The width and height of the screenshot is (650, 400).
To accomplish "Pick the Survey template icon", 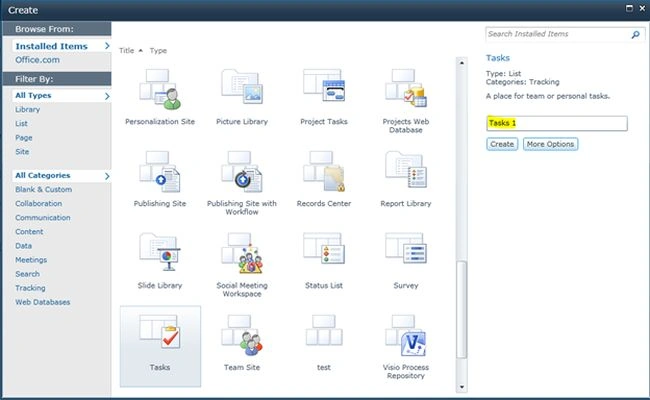I will pos(406,248).
